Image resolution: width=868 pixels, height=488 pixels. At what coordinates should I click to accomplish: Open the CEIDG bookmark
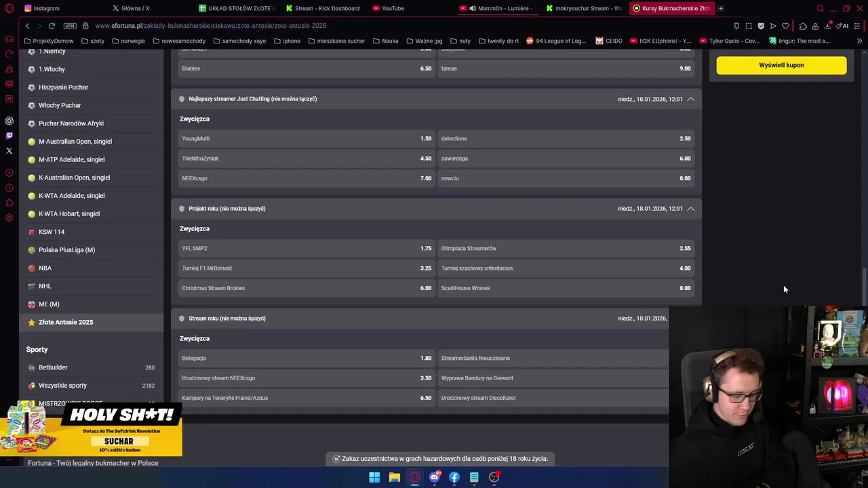609,41
